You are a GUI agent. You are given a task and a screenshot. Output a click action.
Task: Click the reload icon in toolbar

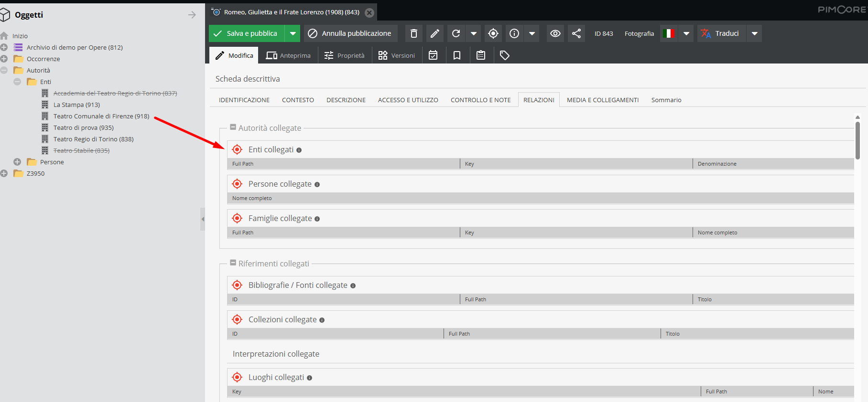tap(456, 33)
